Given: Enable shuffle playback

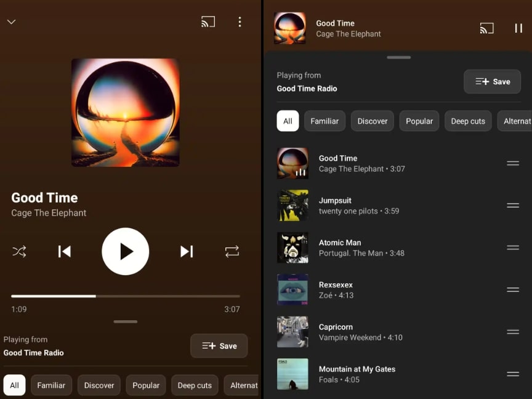Looking at the screenshot, I should [x=19, y=251].
